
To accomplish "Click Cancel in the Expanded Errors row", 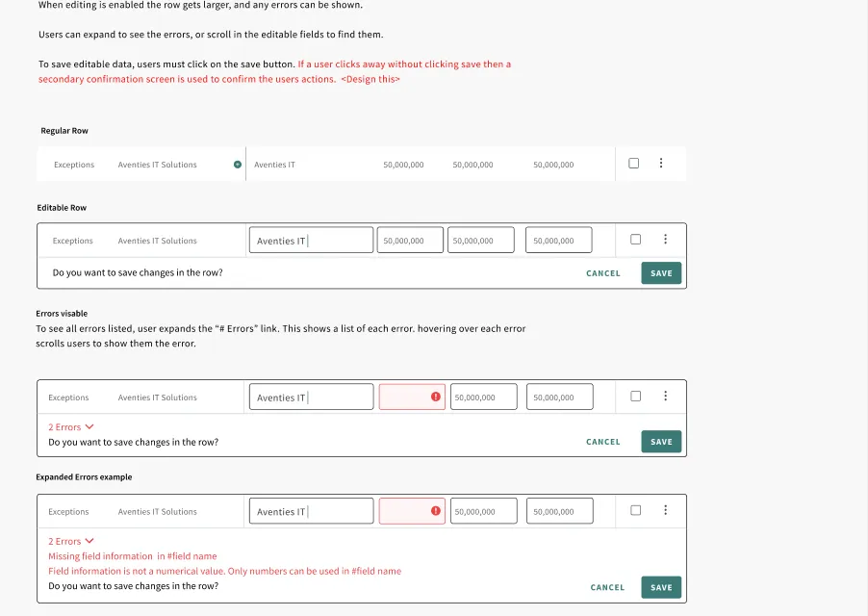I will pos(607,587).
